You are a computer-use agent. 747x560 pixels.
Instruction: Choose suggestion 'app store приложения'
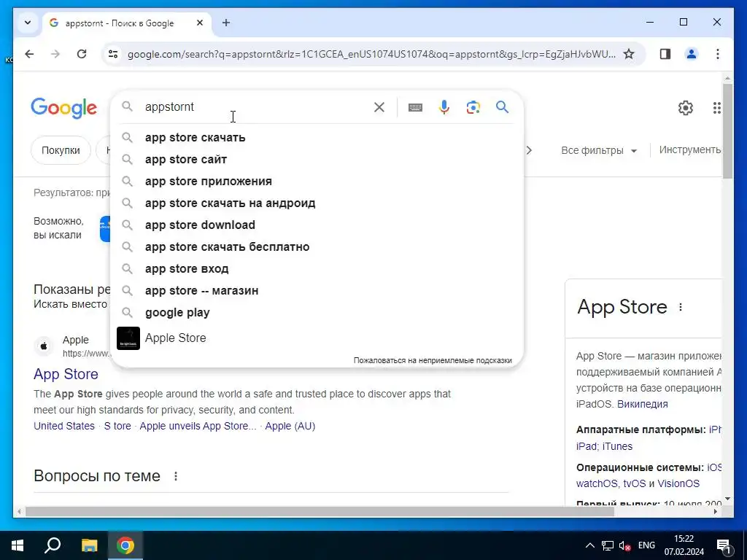click(x=317, y=182)
